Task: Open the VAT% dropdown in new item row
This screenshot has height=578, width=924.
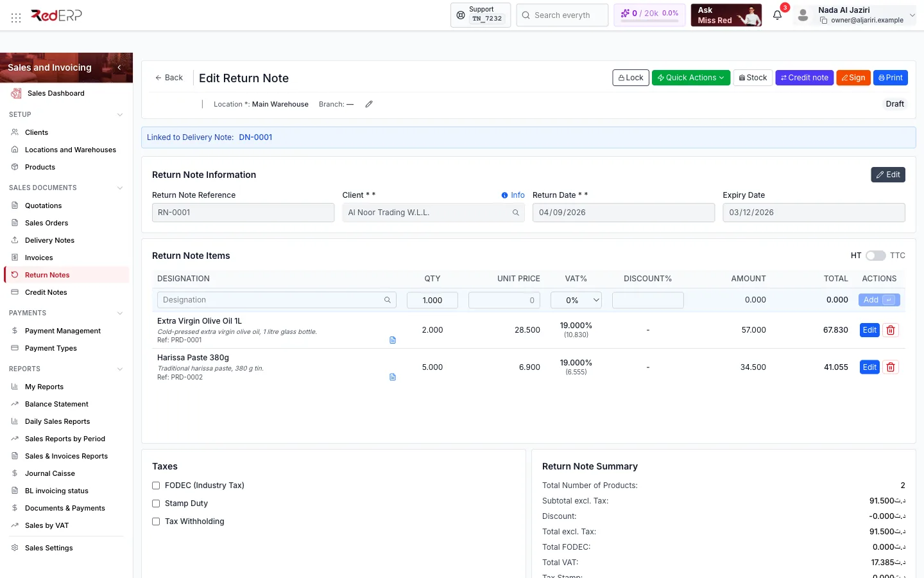Action: [576, 300]
